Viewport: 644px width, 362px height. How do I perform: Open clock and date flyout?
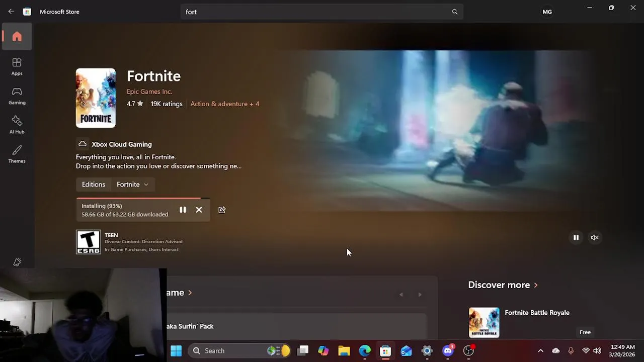[622, 350]
